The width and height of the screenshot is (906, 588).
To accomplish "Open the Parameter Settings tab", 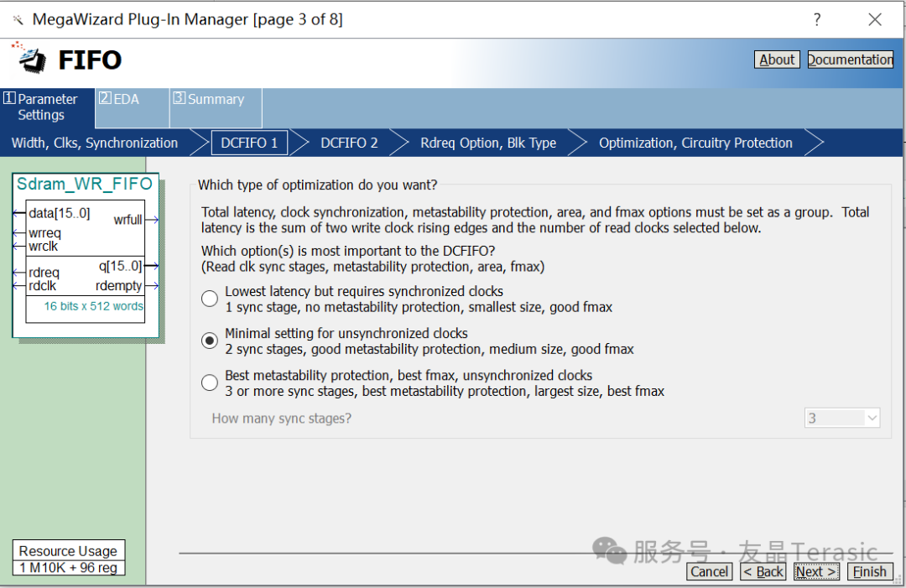I will [46, 107].
